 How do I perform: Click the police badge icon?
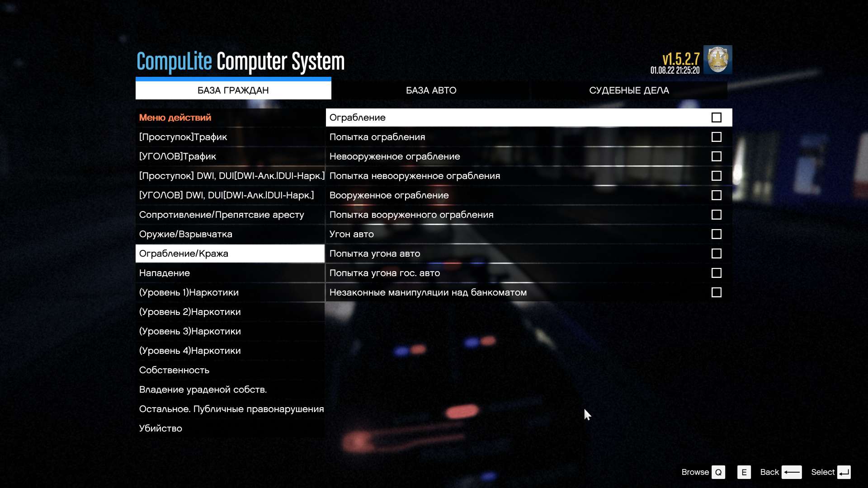point(717,59)
